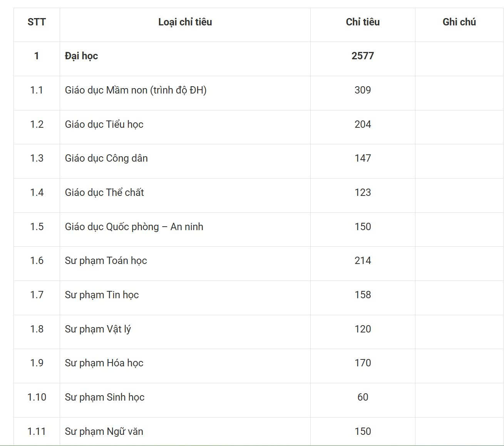Click the quota value 309
504x446 pixels.
pyautogui.click(x=363, y=90)
